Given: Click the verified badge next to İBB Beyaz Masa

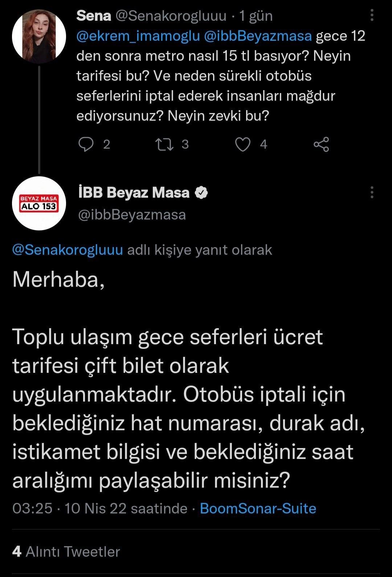Looking at the screenshot, I should 201,193.
